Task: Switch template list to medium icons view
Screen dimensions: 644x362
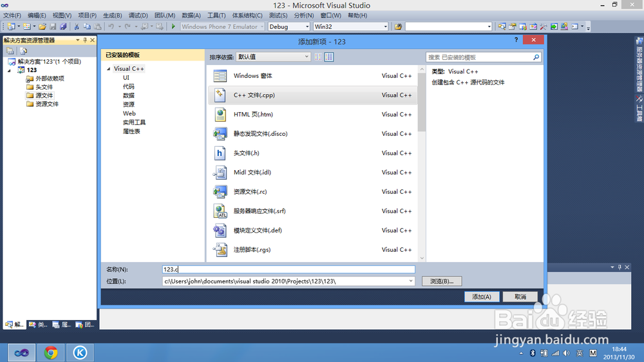Action: point(329,57)
